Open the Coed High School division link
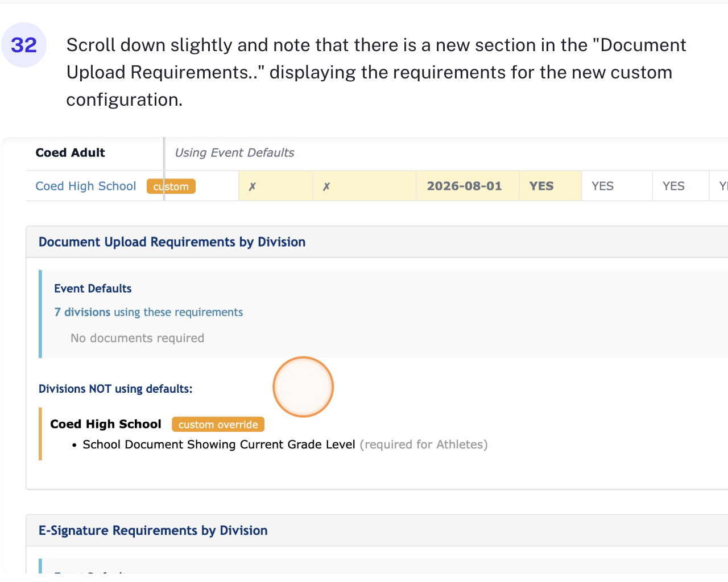 tap(86, 186)
